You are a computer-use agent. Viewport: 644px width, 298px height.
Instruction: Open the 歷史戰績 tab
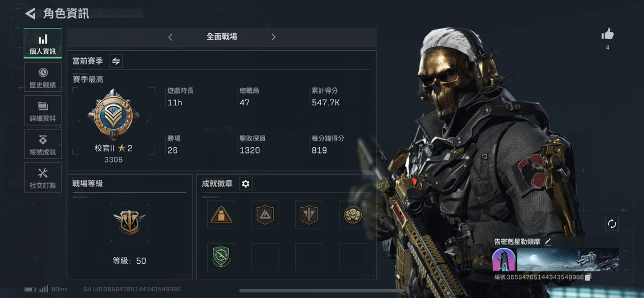coord(43,77)
